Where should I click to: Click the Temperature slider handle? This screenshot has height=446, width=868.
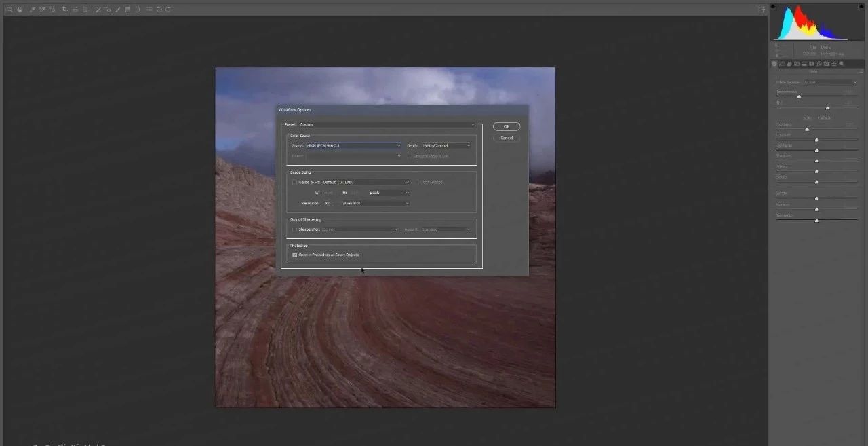tap(799, 97)
